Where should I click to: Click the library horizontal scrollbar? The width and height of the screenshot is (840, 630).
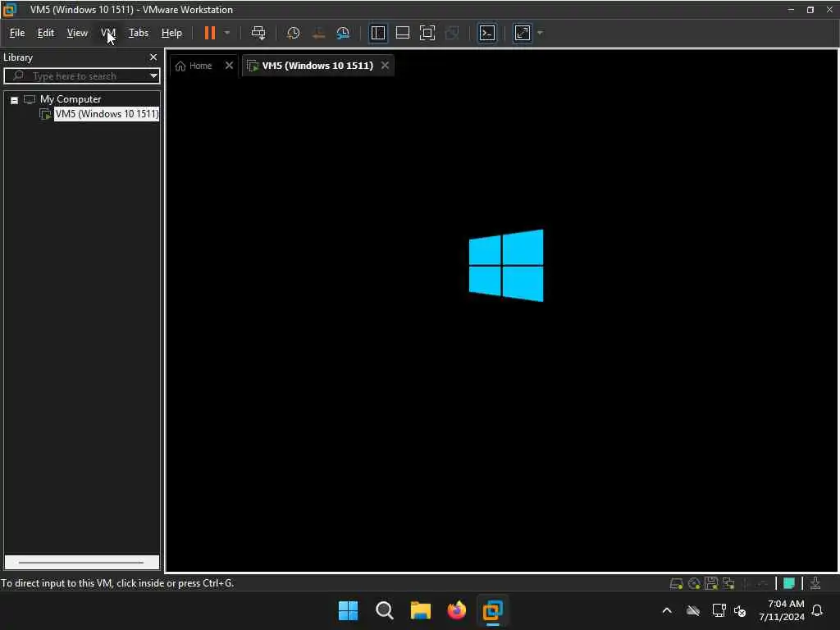[81, 563]
